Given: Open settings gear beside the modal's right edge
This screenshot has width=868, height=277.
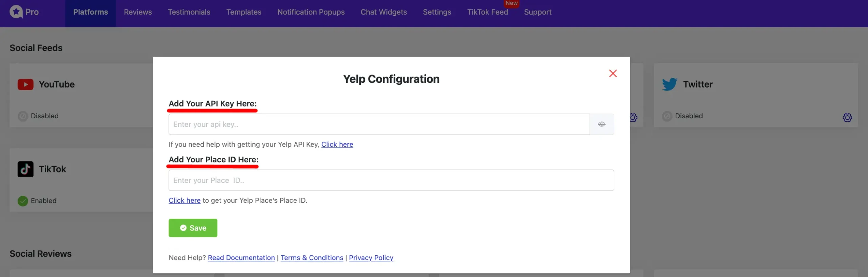Looking at the screenshot, I should 634,118.
